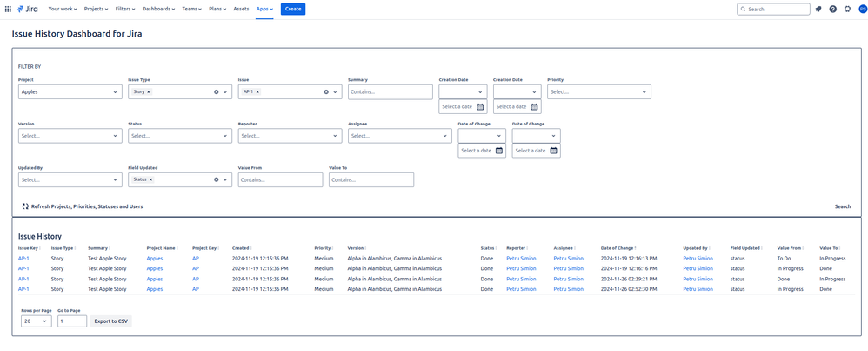The image size is (868, 351).
Task: Click the 2024-11-26 02:39:21 PM cell
Action: (x=628, y=279)
